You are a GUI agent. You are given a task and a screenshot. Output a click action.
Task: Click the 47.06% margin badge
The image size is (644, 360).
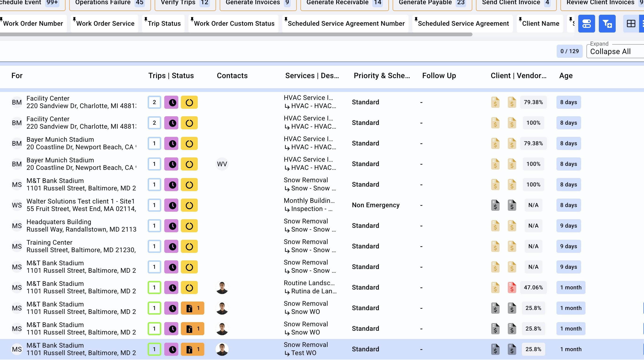[x=533, y=287]
